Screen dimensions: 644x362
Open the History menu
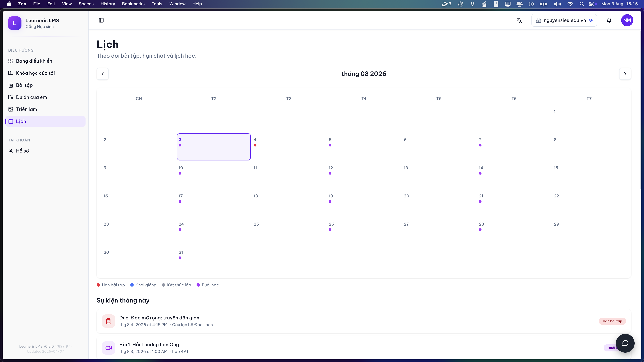(108, 4)
